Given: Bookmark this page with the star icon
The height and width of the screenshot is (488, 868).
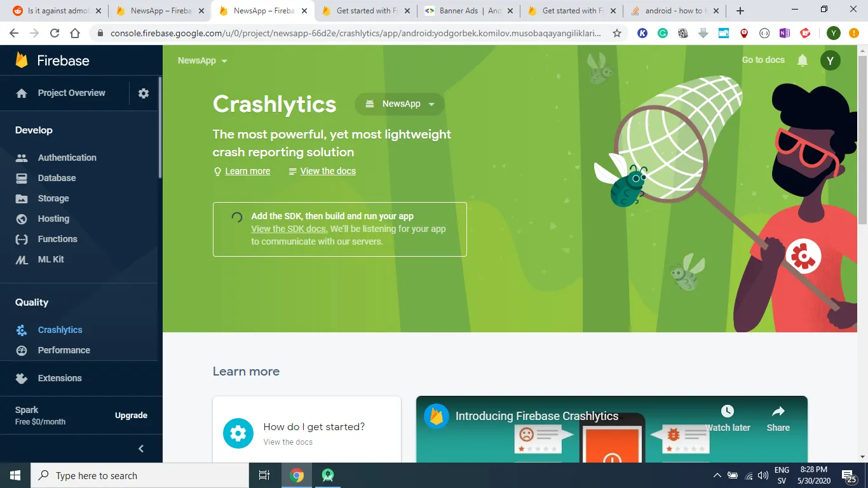Looking at the screenshot, I should pyautogui.click(x=617, y=34).
